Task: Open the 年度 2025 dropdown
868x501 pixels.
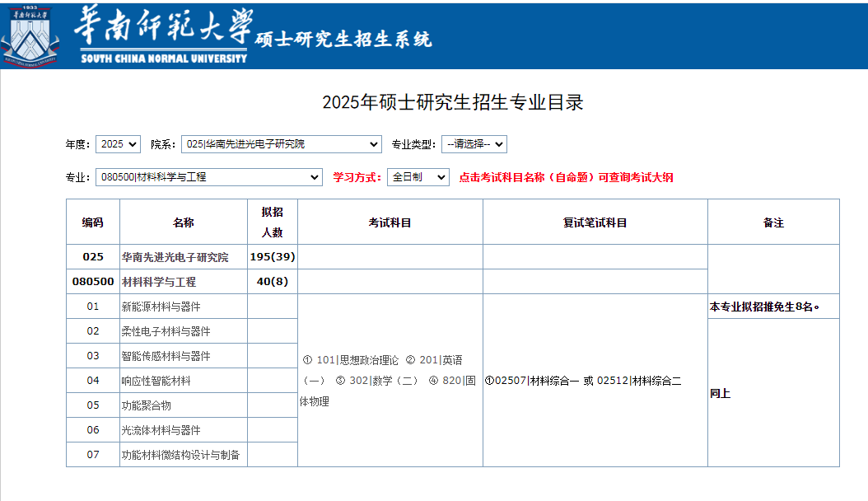Action: coord(118,144)
